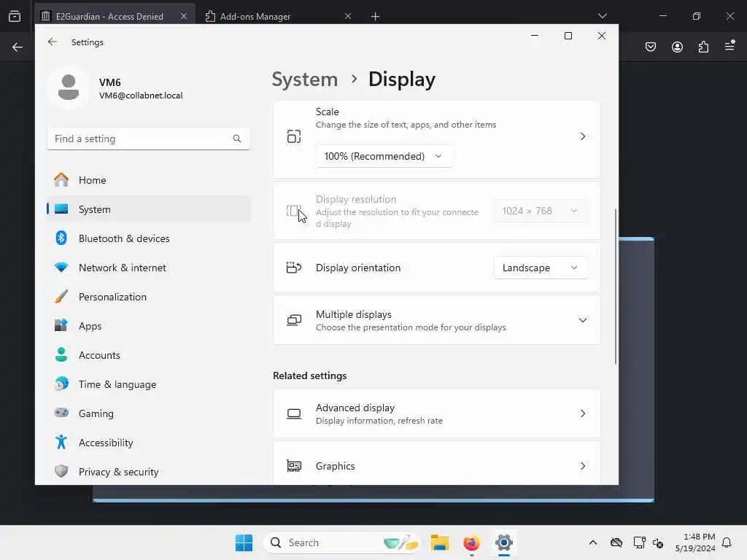This screenshot has height=560, width=747.
Task: Go to Personalization settings
Action: point(149,297)
